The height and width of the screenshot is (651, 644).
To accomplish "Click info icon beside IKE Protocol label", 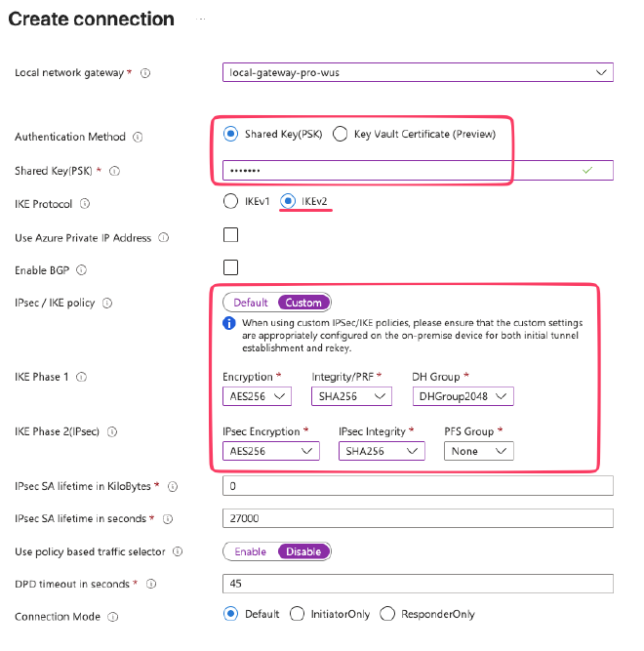I will pyautogui.click(x=84, y=204).
